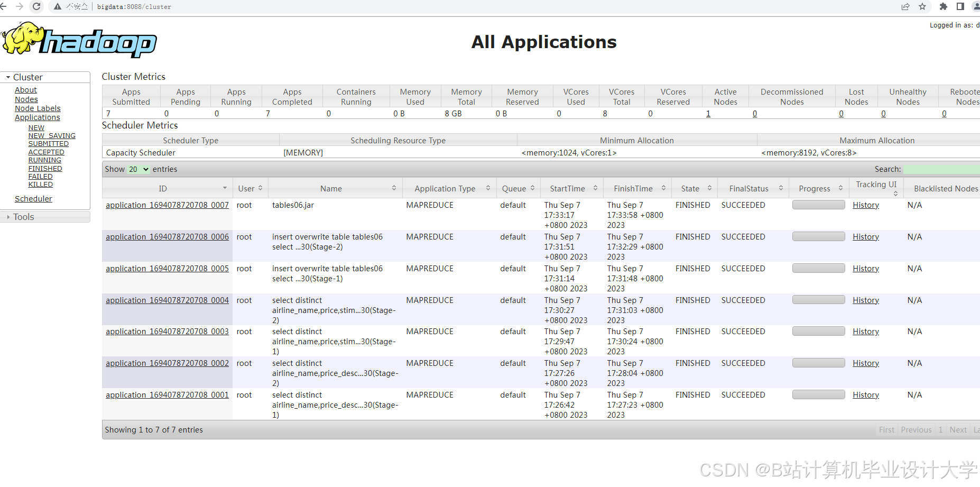The width and height of the screenshot is (980, 487).
Task: Open the Show entries count dropdown
Action: (138, 169)
